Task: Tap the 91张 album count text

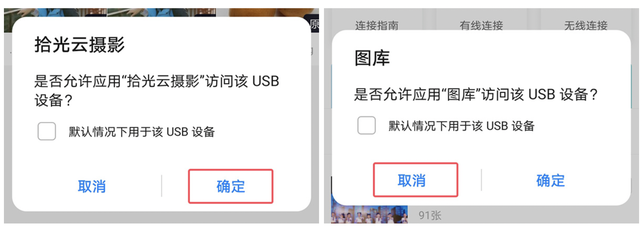Action: tap(430, 215)
